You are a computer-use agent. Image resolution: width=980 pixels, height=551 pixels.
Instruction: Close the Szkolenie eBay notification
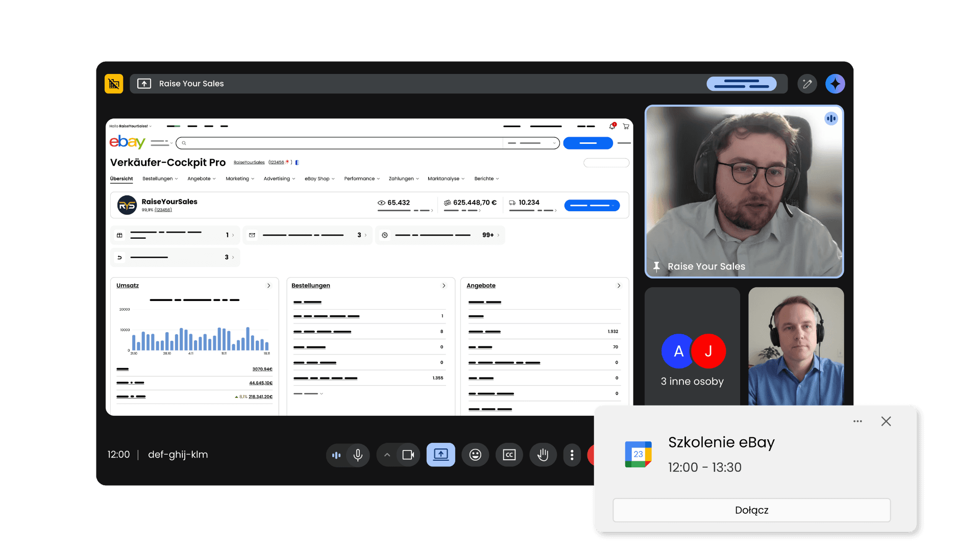point(886,421)
